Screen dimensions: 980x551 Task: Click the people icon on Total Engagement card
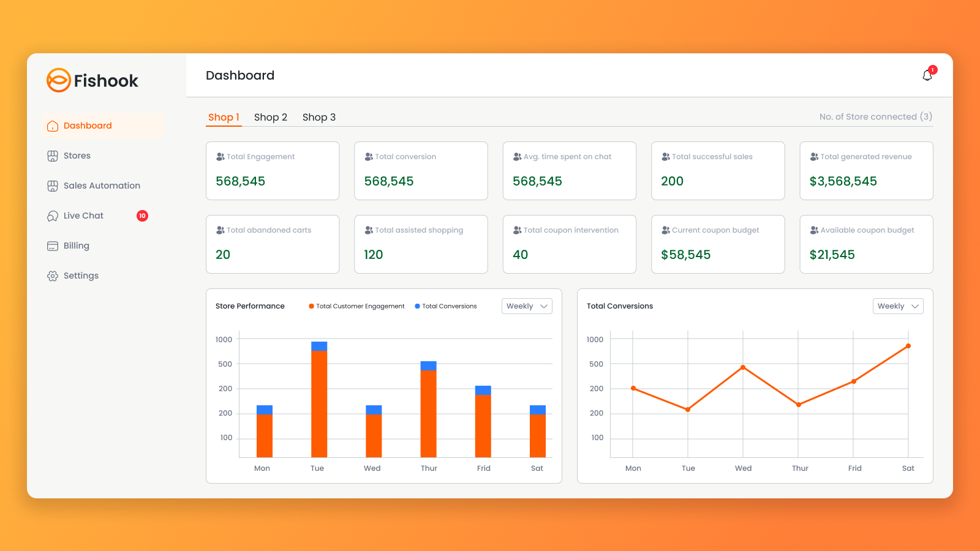point(220,156)
